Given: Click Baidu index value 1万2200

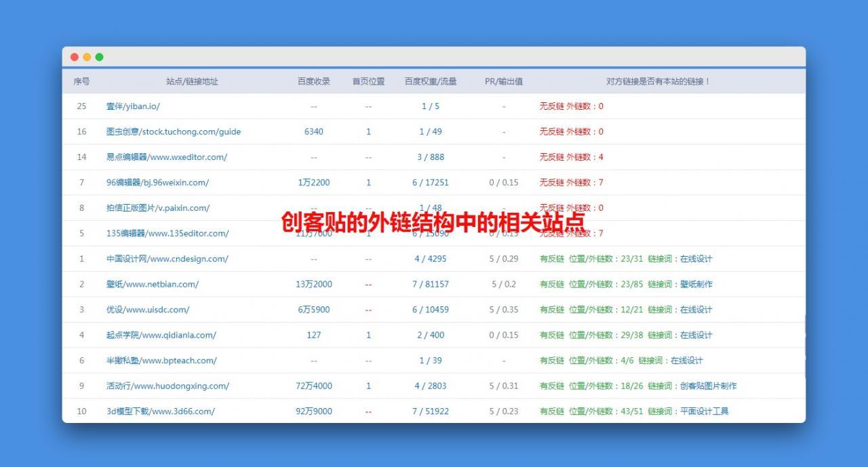Looking at the screenshot, I should pos(314,182).
